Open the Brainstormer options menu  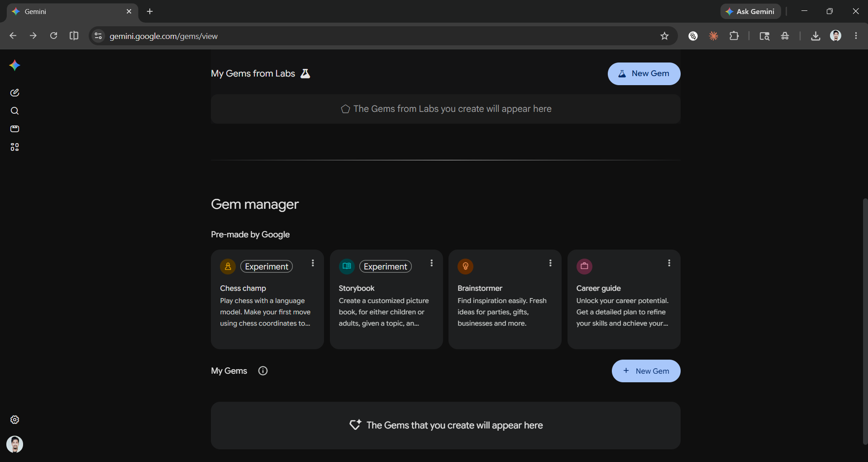[550, 263]
